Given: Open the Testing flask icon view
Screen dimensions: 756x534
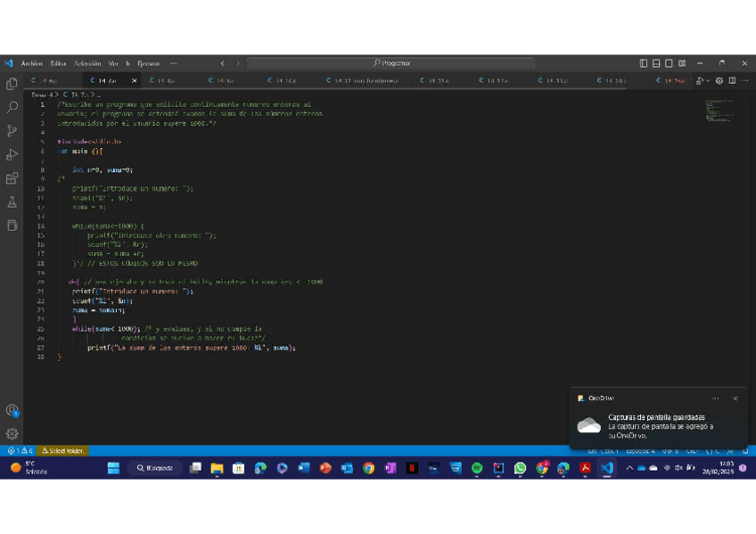Looking at the screenshot, I should tap(12, 202).
